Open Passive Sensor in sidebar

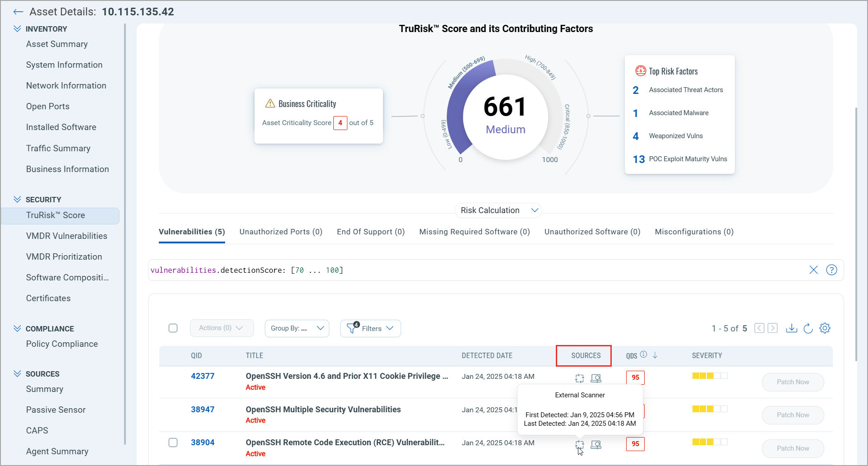55,410
